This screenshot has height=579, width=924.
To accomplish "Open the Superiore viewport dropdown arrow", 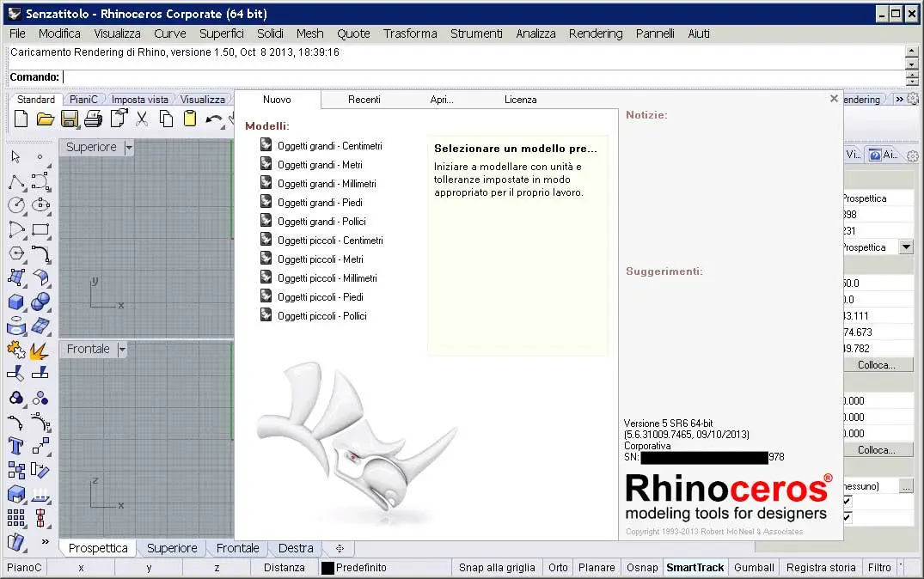I will pos(129,147).
